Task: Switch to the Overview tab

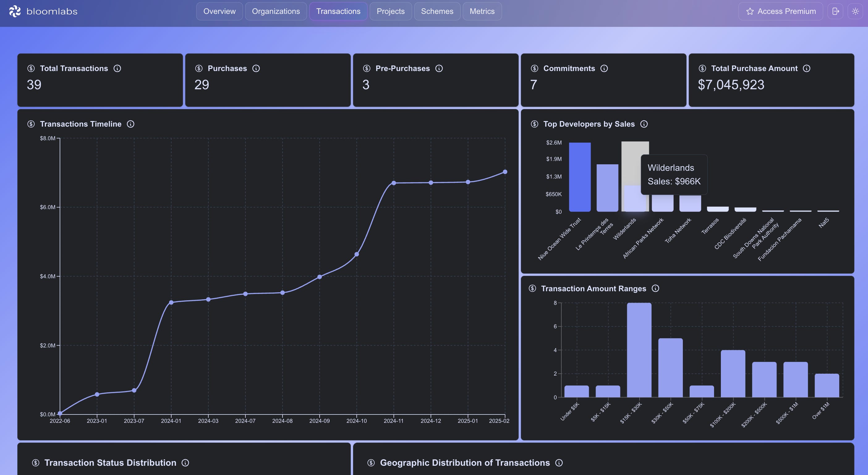Action: point(219,11)
